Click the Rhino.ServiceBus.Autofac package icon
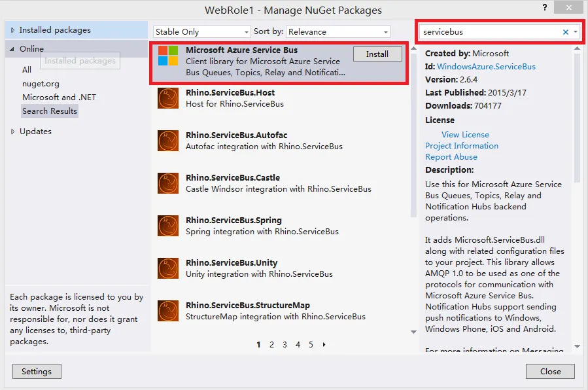588x390 pixels. 167,141
